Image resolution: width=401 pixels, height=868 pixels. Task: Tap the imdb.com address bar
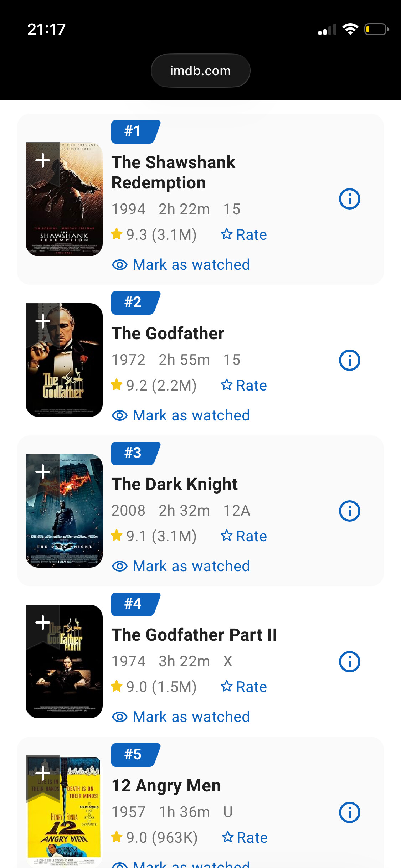(x=200, y=71)
